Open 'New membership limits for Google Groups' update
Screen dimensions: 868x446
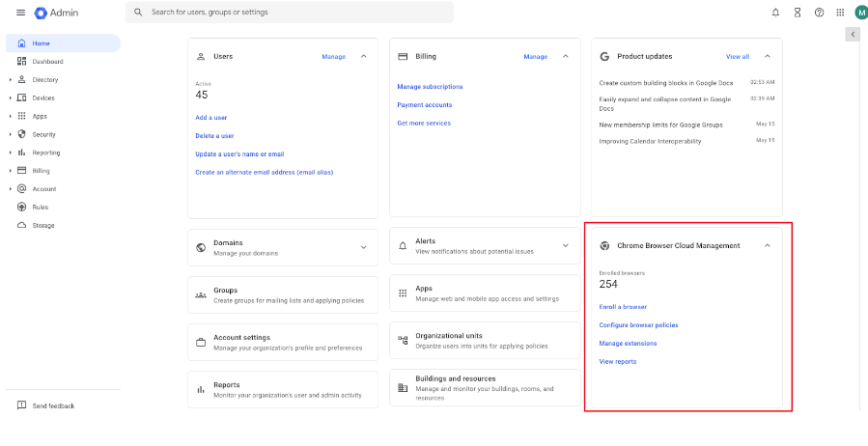(661, 125)
